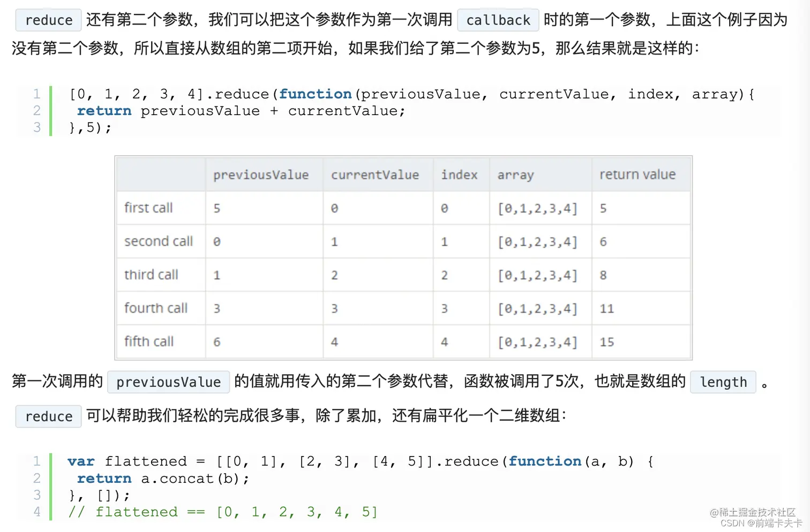
Task: Click the inline code "callback" in the first paragraph
Action: coord(498,20)
